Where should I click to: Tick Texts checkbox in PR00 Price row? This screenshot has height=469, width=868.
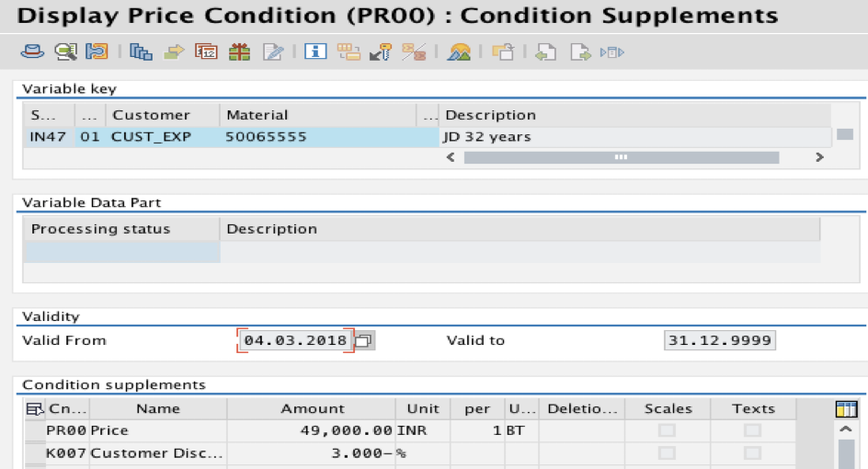[x=752, y=430]
